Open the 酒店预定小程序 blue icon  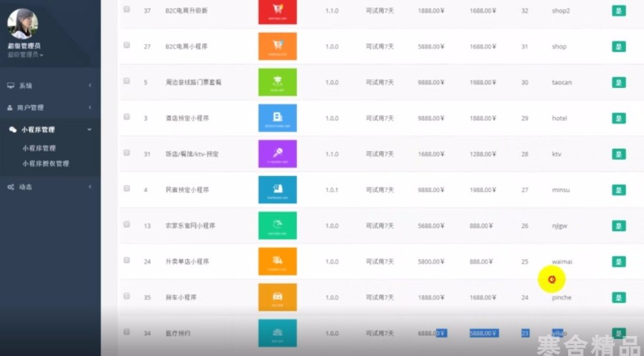[x=277, y=118]
